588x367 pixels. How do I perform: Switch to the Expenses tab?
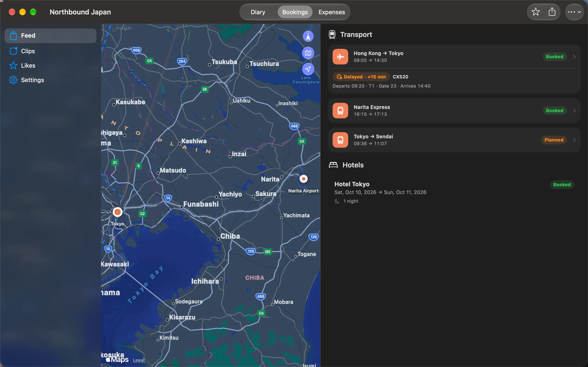pos(332,12)
